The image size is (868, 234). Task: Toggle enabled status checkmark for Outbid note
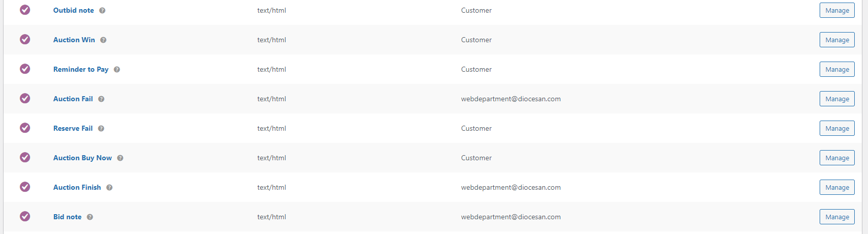tap(25, 10)
